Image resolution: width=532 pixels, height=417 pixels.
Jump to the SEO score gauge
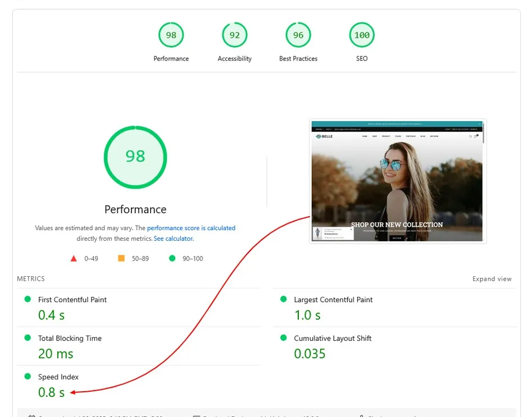pos(362,35)
